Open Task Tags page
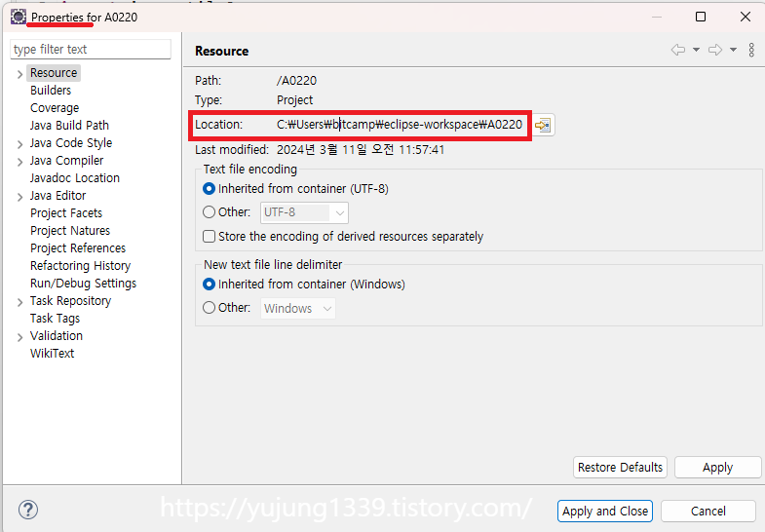Image resolution: width=765 pixels, height=532 pixels. pyautogui.click(x=56, y=319)
